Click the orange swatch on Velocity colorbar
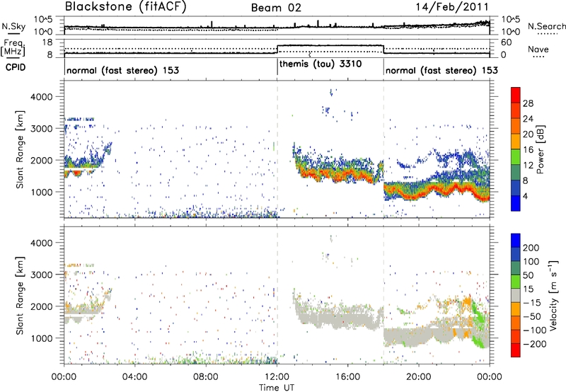 pyautogui.click(x=516, y=309)
